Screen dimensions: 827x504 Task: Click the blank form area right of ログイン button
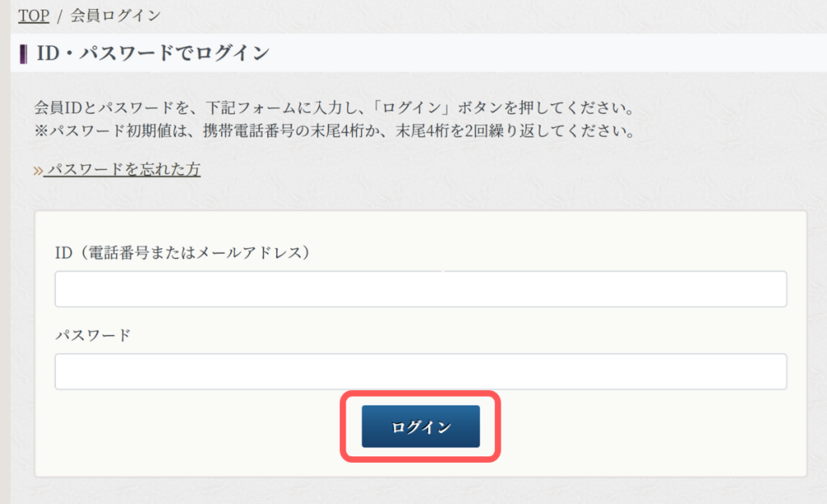coord(646,426)
